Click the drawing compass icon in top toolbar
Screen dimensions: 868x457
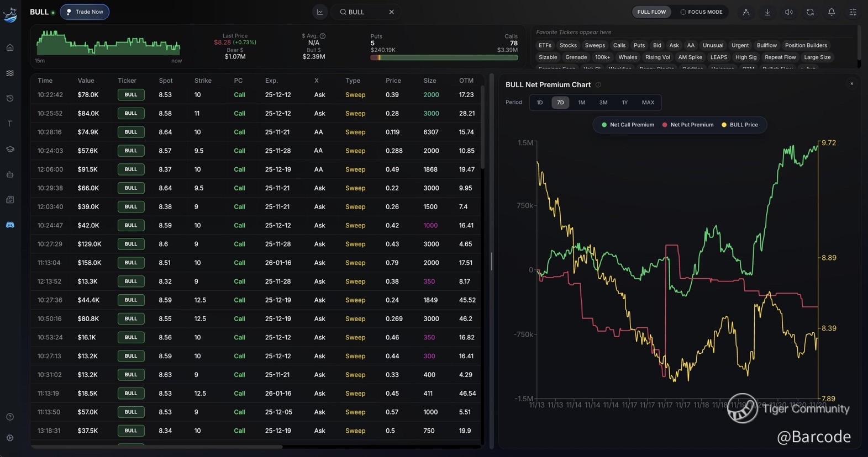[746, 12]
